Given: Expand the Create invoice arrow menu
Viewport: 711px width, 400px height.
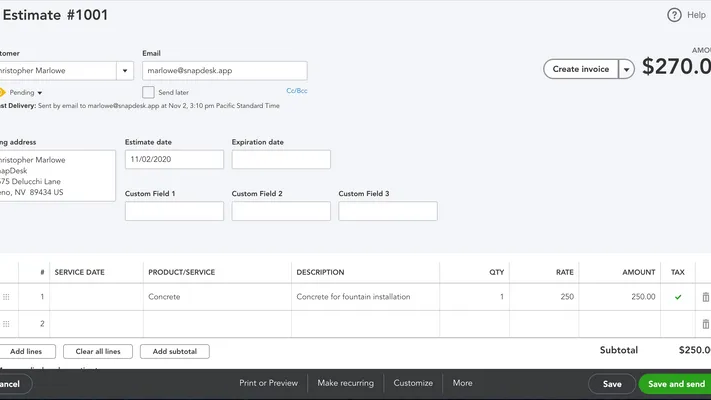Looking at the screenshot, I should (x=626, y=69).
